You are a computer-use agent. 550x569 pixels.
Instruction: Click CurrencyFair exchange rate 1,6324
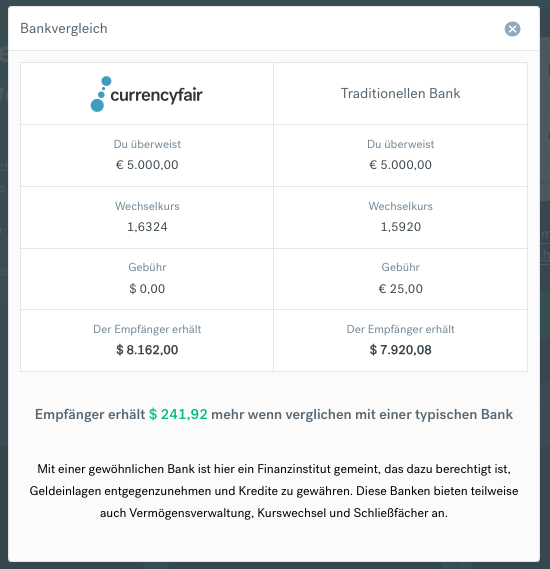click(147, 227)
